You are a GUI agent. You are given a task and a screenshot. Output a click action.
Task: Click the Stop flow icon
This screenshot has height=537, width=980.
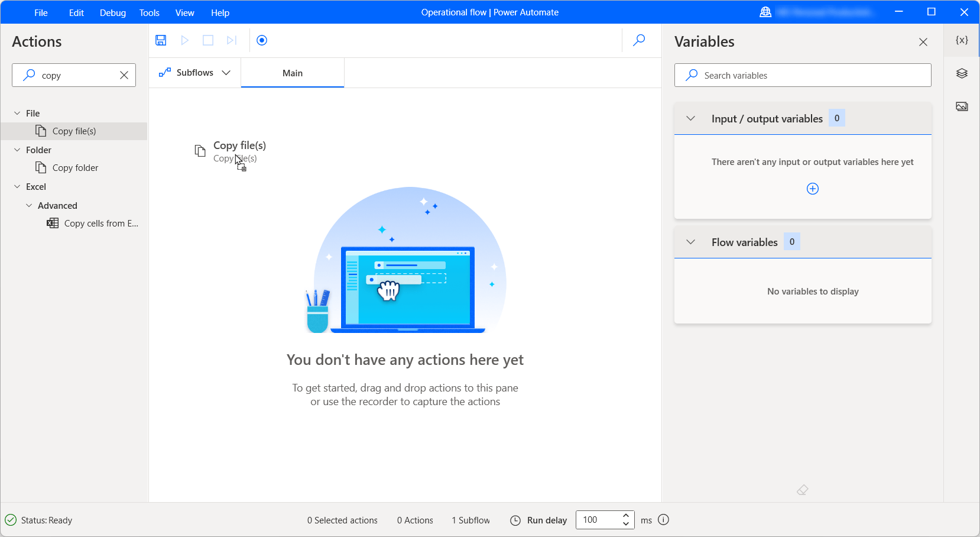(207, 40)
